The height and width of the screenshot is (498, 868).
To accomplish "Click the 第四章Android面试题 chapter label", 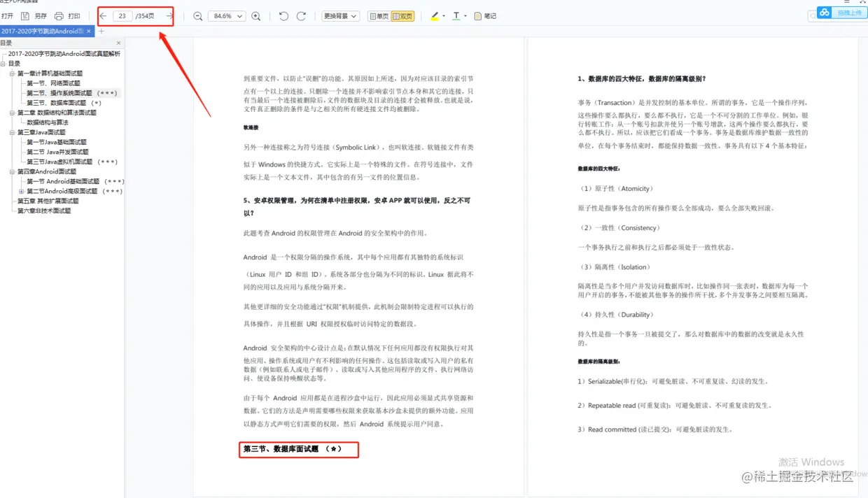I will click(x=46, y=171).
